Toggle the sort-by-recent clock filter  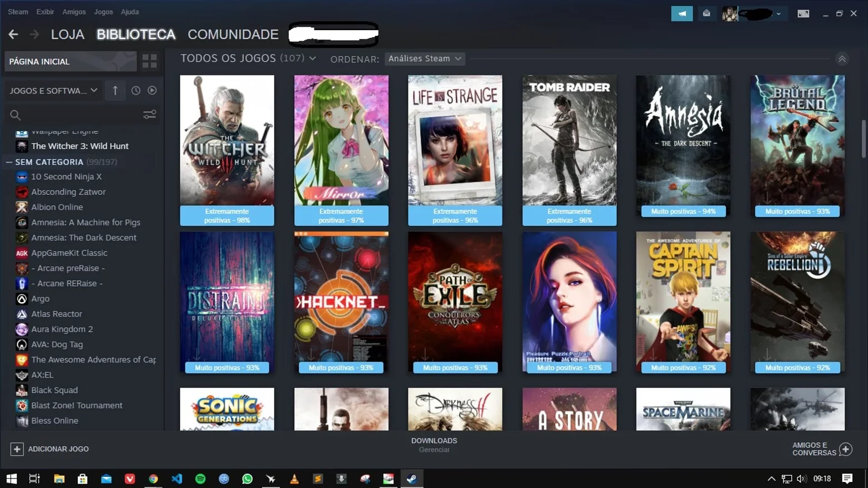coord(136,90)
